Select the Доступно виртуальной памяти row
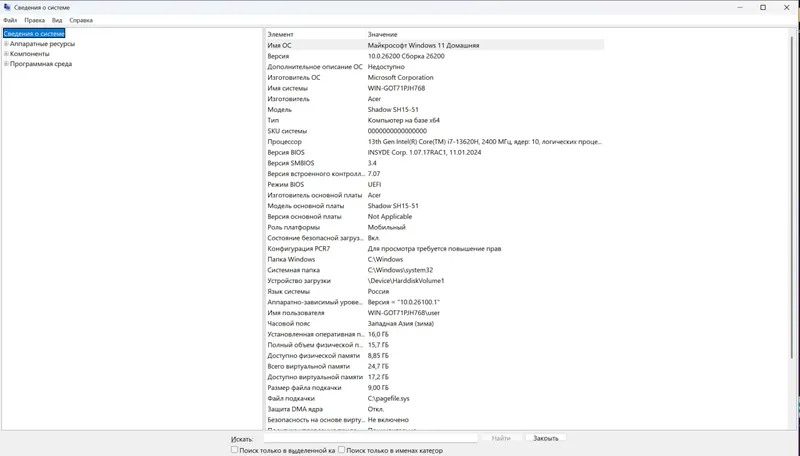 point(435,377)
